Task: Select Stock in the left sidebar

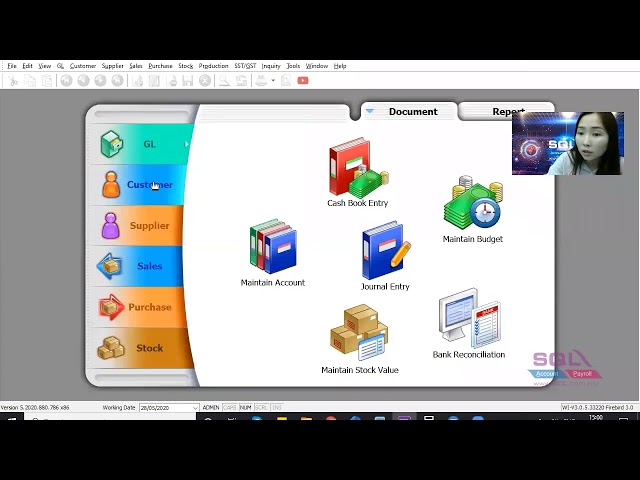Action: (141, 348)
